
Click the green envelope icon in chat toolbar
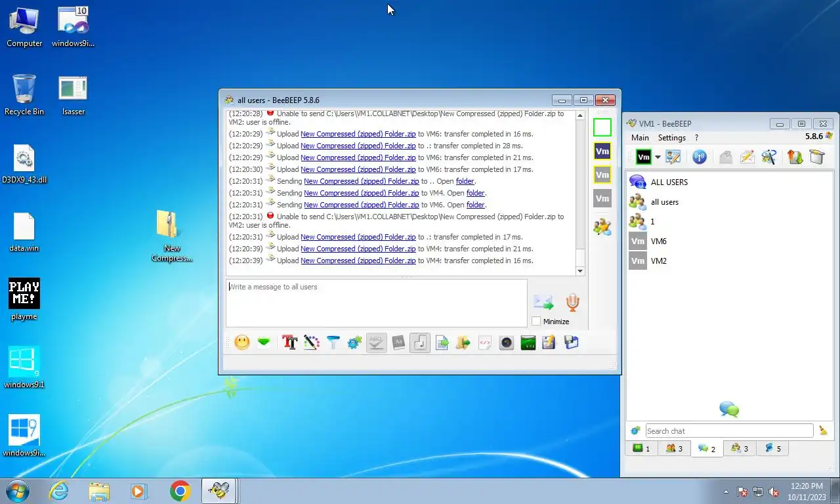click(x=264, y=343)
